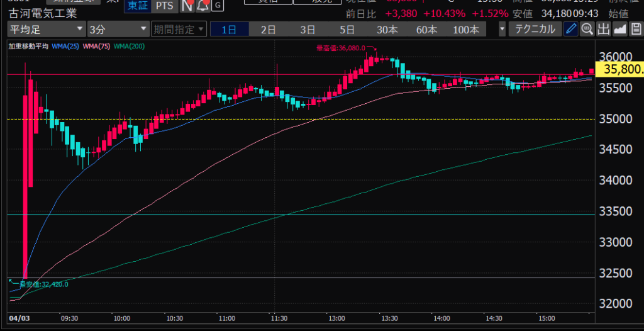Expand the 期間指定 period dropdown
Screen dimensions: 644x331
click(x=179, y=29)
